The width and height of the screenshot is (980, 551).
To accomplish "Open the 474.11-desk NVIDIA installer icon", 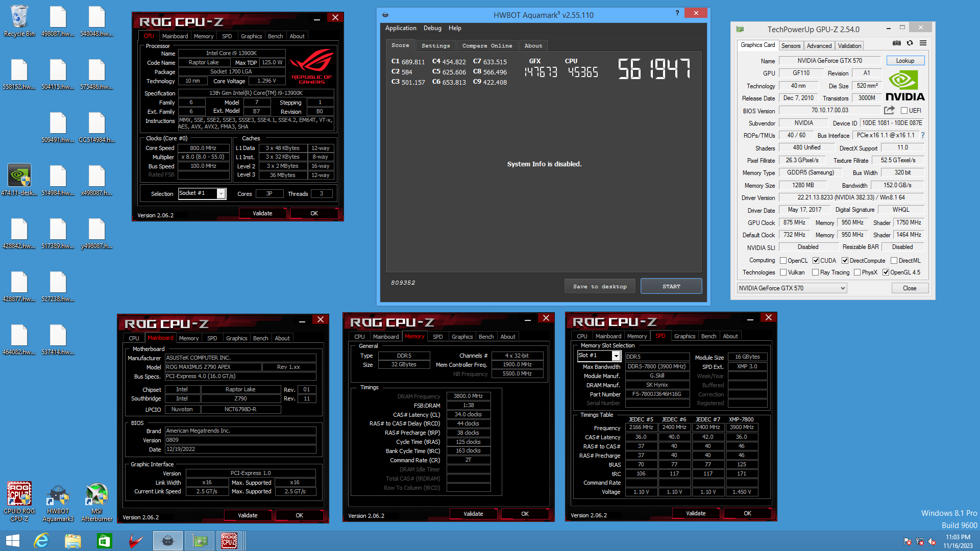I will (x=19, y=180).
